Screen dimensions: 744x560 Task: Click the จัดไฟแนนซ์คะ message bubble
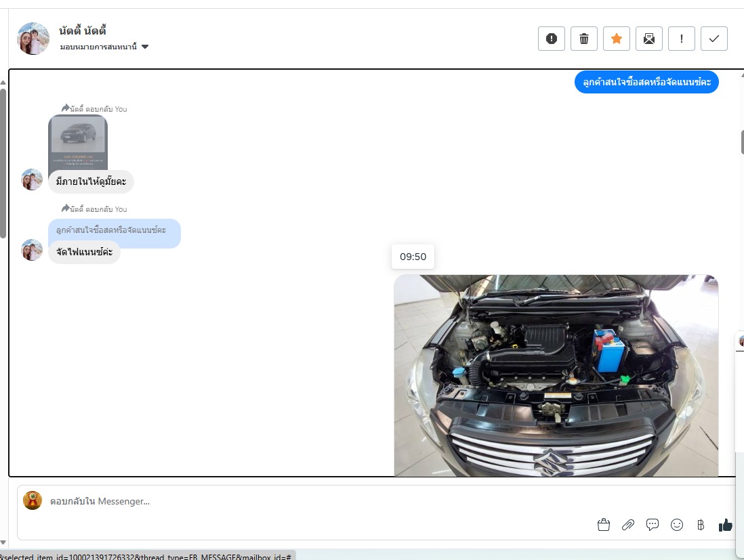pyautogui.click(x=84, y=253)
